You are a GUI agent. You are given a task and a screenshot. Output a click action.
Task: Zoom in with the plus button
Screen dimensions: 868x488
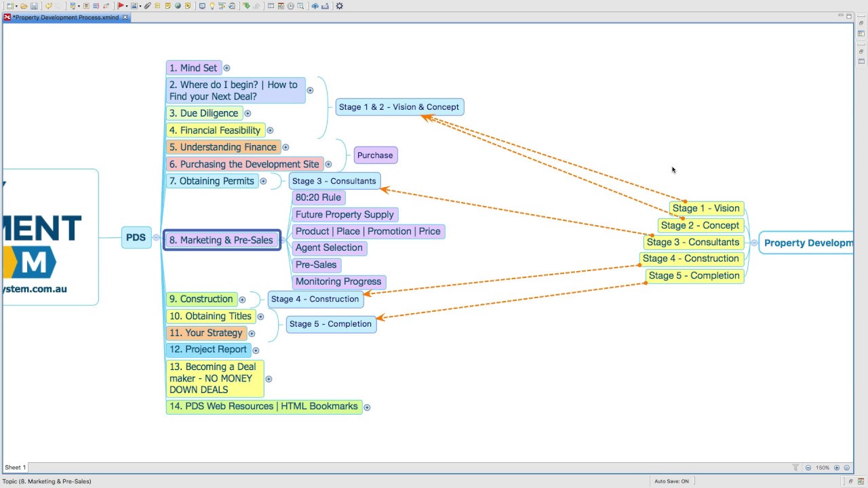(837, 468)
